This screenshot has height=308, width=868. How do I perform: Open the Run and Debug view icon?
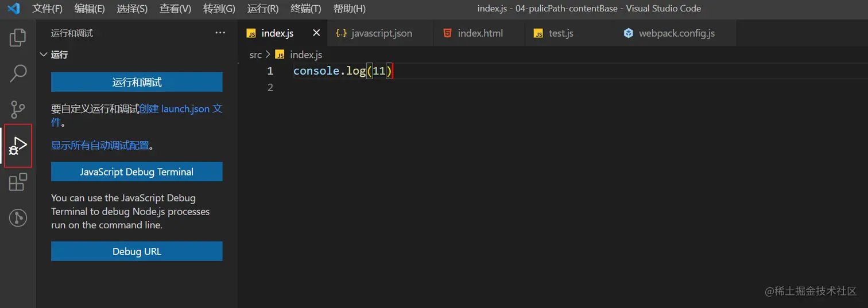18,146
